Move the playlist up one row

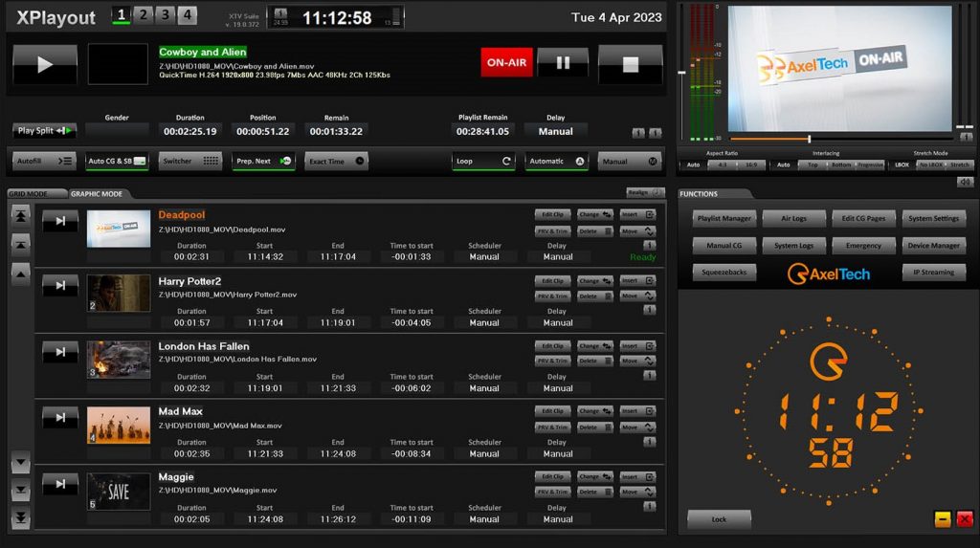21,274
